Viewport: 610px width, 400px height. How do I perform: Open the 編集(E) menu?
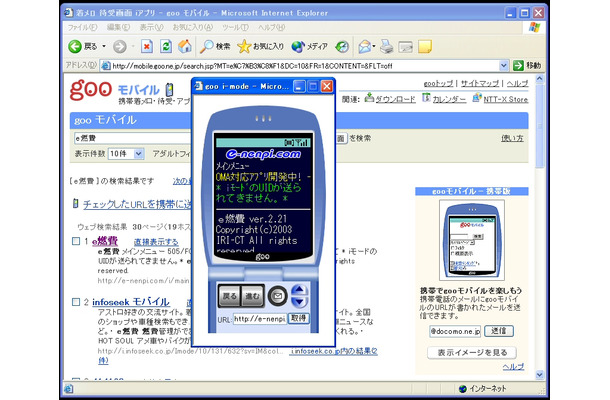coord(118,27)
